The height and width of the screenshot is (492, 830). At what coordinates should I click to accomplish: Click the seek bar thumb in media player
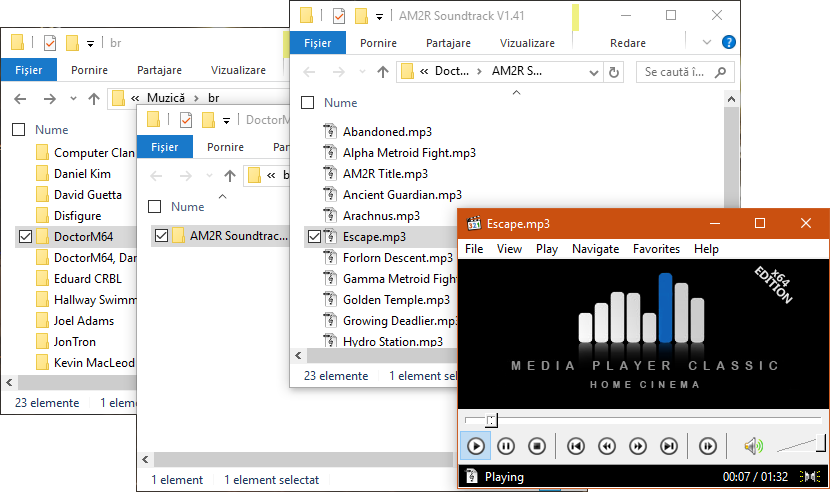(x=491, y=421)
